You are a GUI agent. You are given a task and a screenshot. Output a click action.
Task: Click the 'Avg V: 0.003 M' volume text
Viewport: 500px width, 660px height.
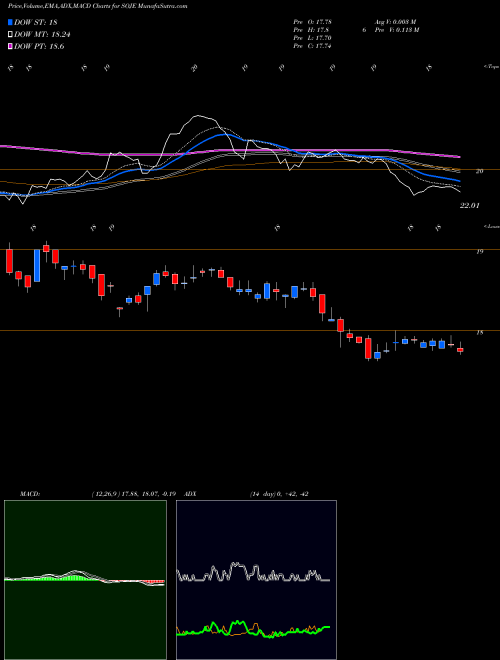click(x=397, y=21)
